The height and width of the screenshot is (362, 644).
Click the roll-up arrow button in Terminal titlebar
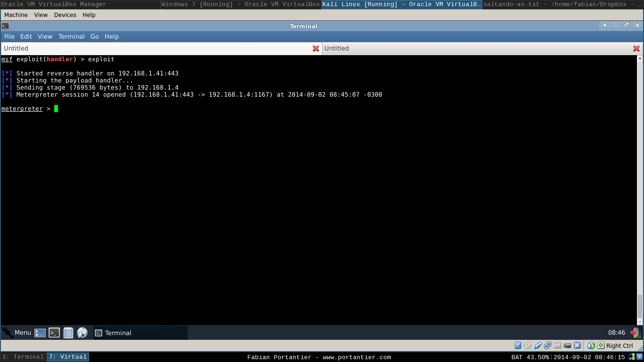pyautogui.click(x=605, y=26)
